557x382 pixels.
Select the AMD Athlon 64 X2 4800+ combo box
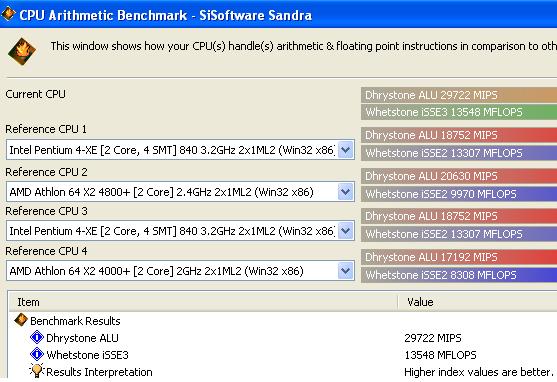[180, 192]
